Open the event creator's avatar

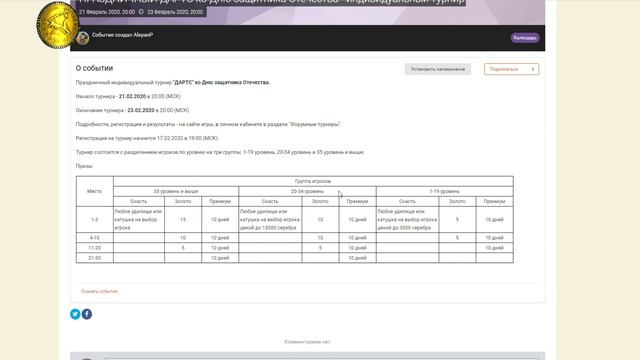[83, 38]
